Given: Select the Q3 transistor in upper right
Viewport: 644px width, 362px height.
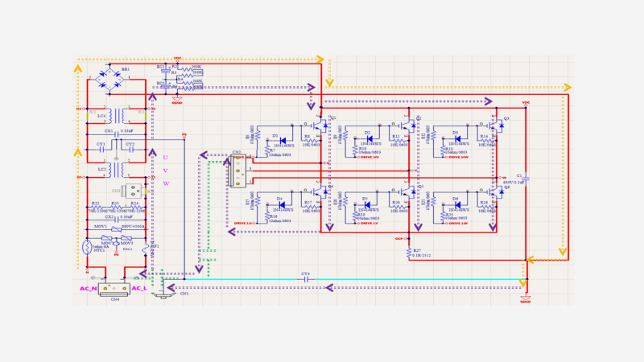Looking at the screenshot, I should [497, 125].
